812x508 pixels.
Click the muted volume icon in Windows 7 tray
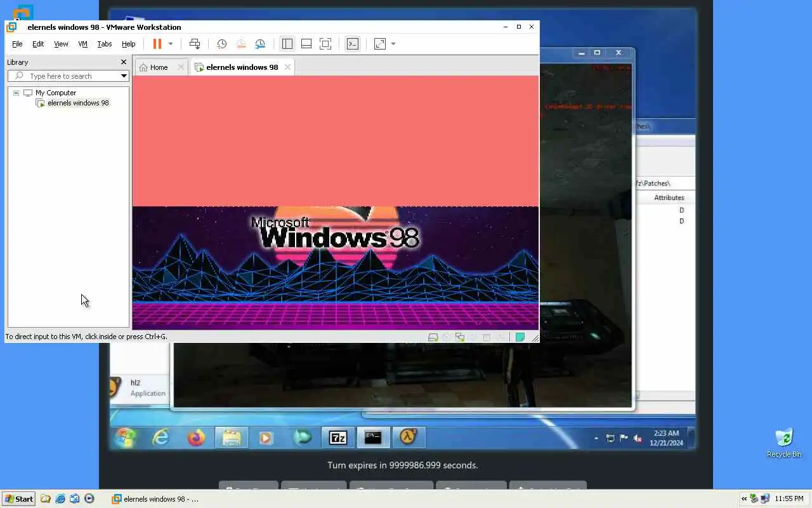(638, 438)
